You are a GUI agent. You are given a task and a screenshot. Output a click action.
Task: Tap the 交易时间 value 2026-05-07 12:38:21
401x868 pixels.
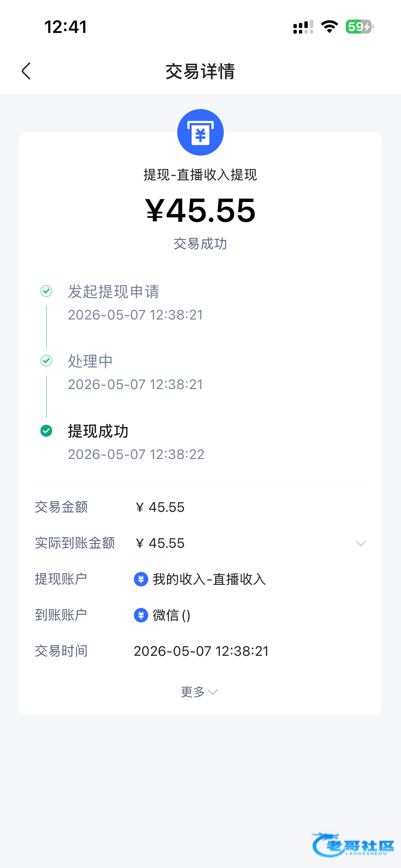pyautogui.click(x=201, y=651)
